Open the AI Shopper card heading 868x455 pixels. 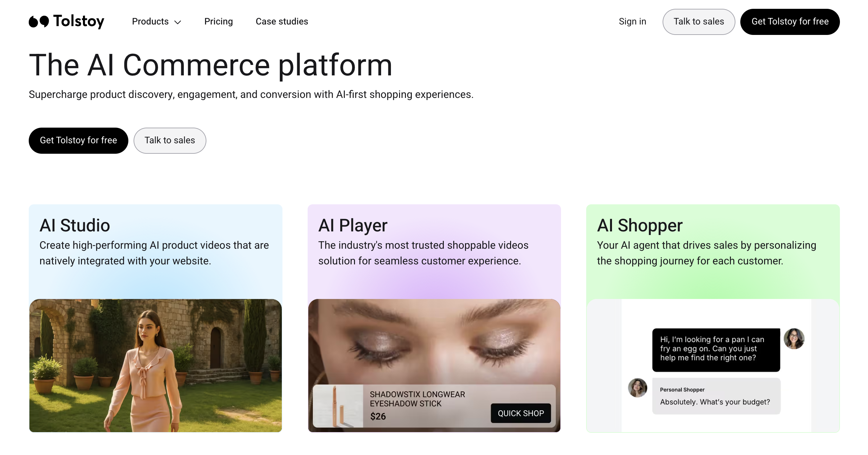(639, 225)
